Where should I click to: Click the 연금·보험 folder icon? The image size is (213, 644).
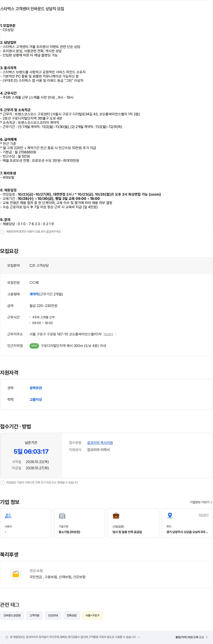click(16, 574)
